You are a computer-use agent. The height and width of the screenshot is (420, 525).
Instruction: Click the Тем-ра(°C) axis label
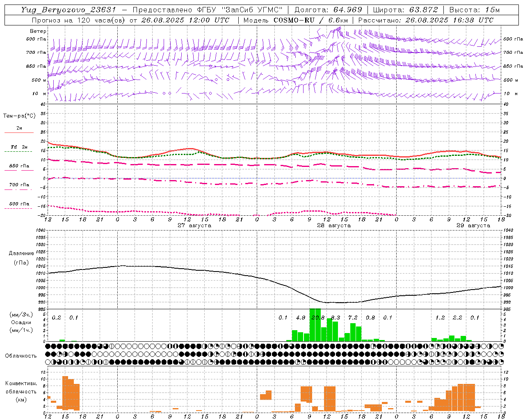click(x=19, y=116)
